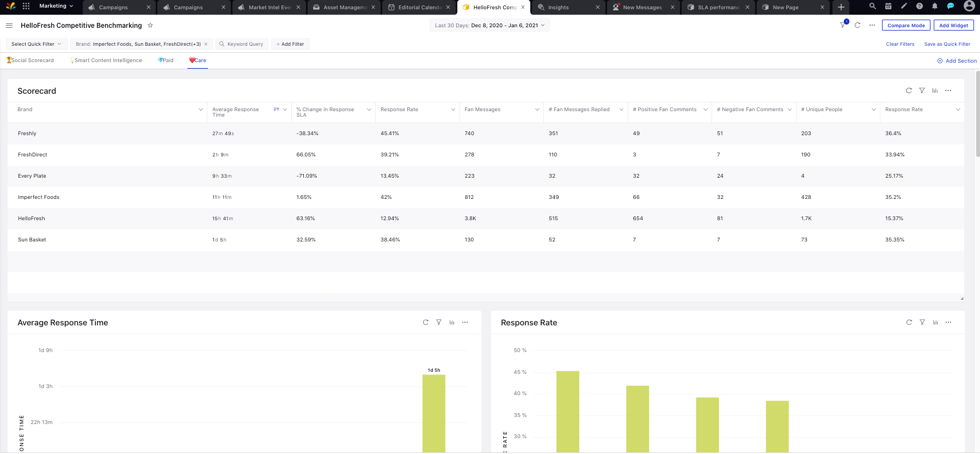The height and width of the screenshot is (454, 980).
Task: Click the Compare Mode button
Action: click(906, 26)
